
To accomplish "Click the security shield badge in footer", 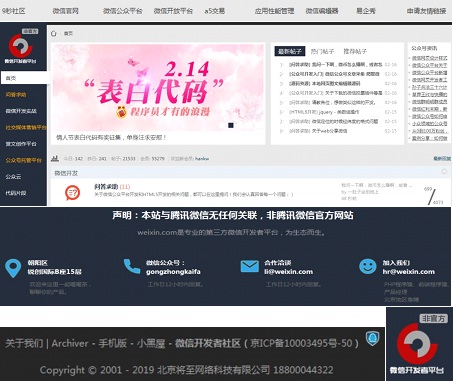I will [372, 338].
